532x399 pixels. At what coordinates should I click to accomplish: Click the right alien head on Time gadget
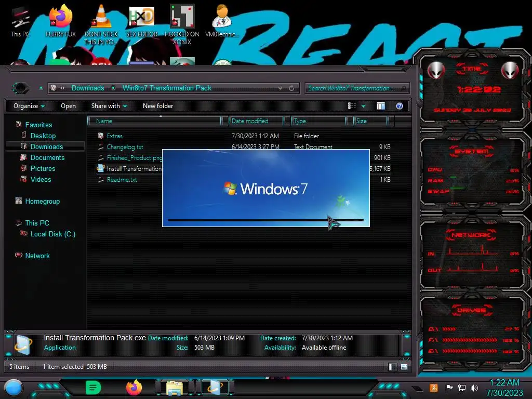(x=510, y=70)
